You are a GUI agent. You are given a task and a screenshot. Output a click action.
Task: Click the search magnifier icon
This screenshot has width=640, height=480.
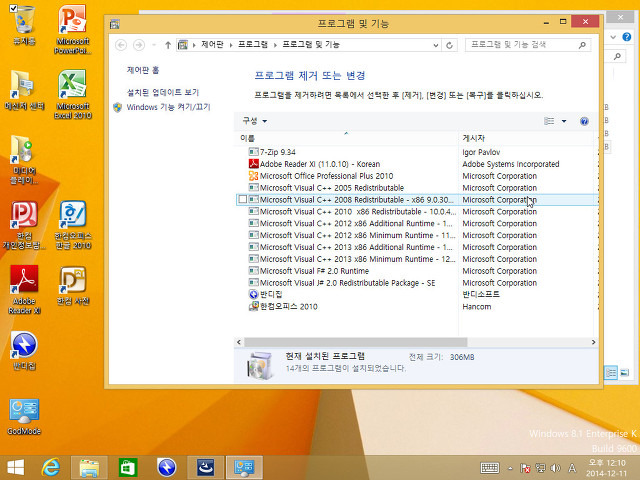(582, 45)
